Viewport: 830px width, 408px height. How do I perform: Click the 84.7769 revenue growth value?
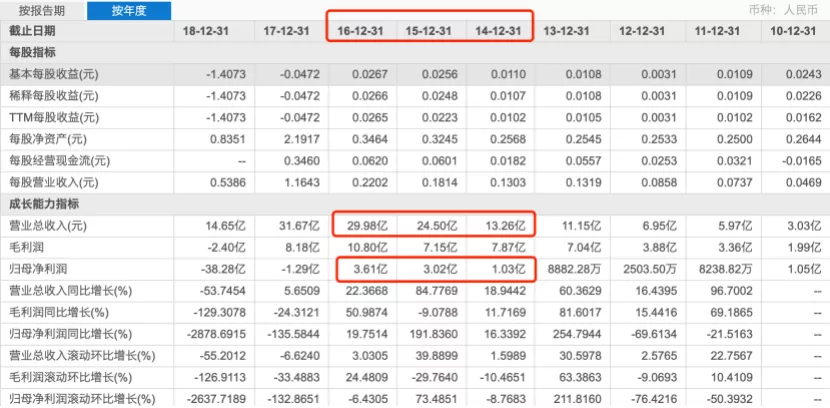(x=437, y=291)
